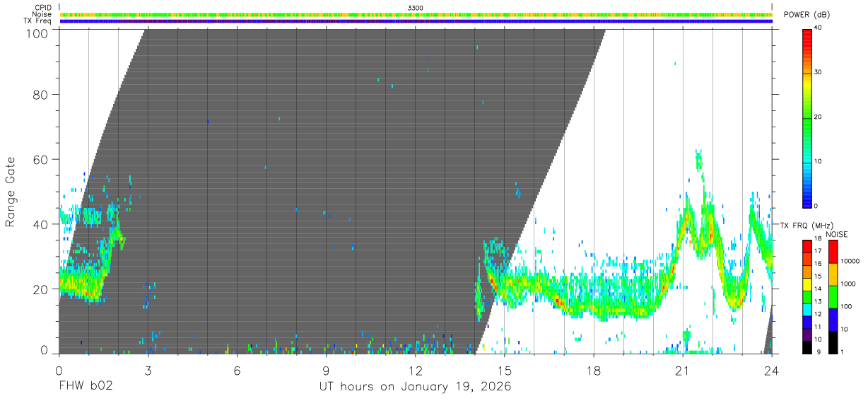Click the Range Gate axis label

pyautogui.click(x=11, y=192)
